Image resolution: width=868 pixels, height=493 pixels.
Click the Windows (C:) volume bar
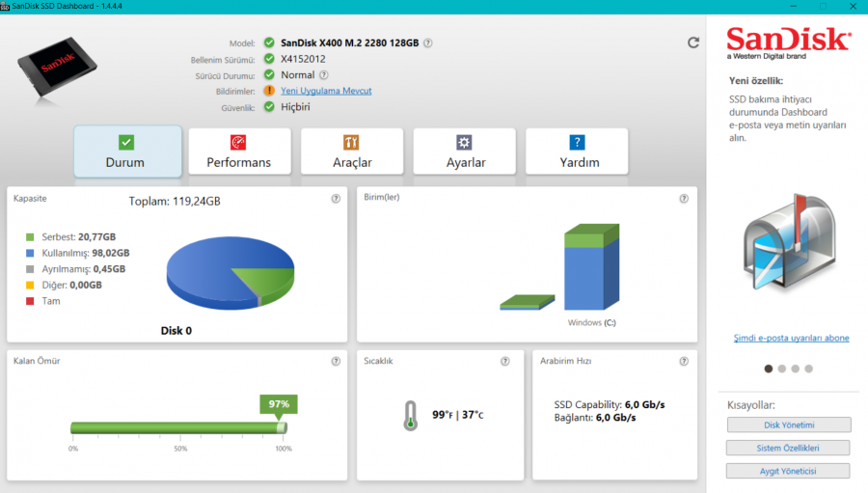(592, 267)
